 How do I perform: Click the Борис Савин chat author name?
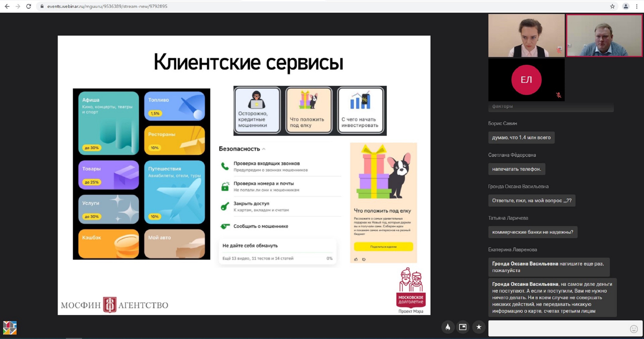click(x=502, y=123)
